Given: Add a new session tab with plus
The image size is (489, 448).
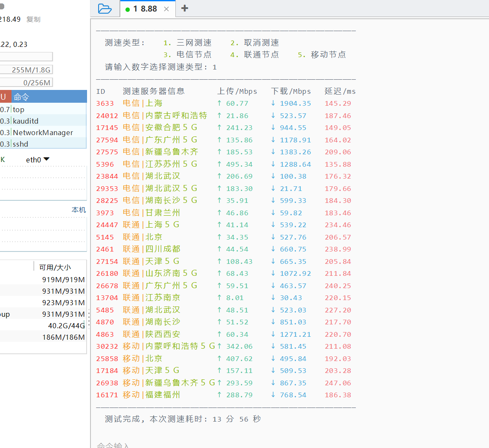Looking at the screenshot, I should tap(185, 8).
